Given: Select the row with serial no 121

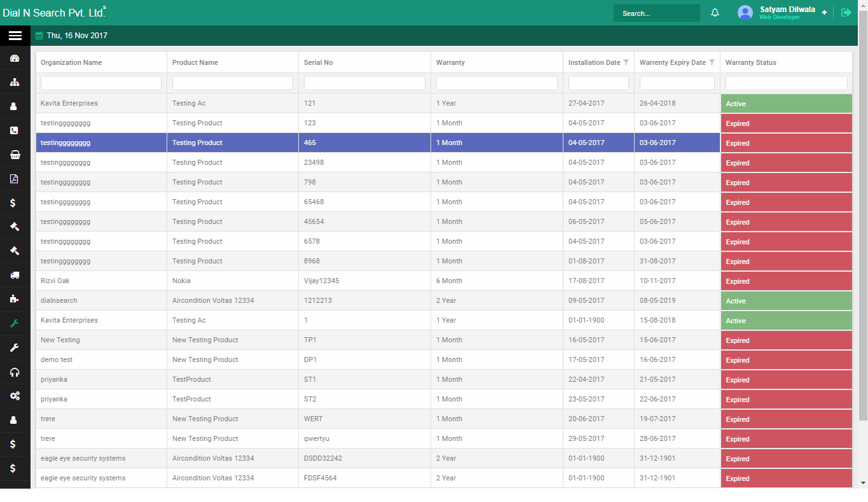Looking at the screenshot, I should pos(444,103).
